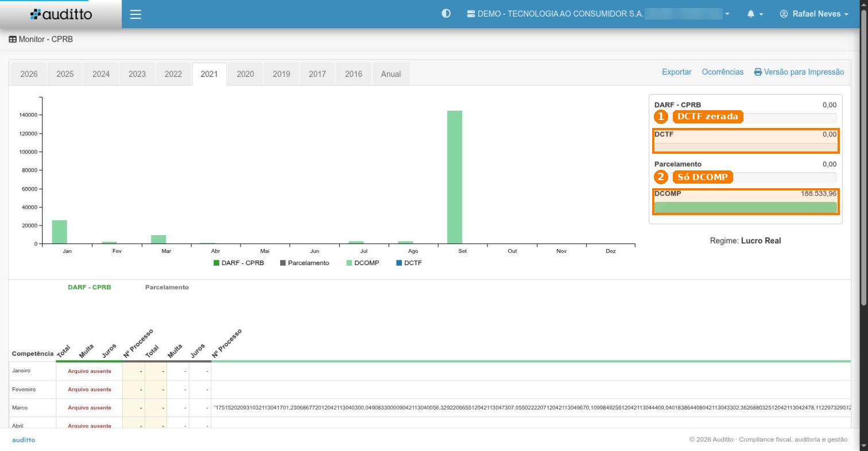Click the tall September bar in chart
Viewport: 868px width, 451px height.
click(455, 177)
